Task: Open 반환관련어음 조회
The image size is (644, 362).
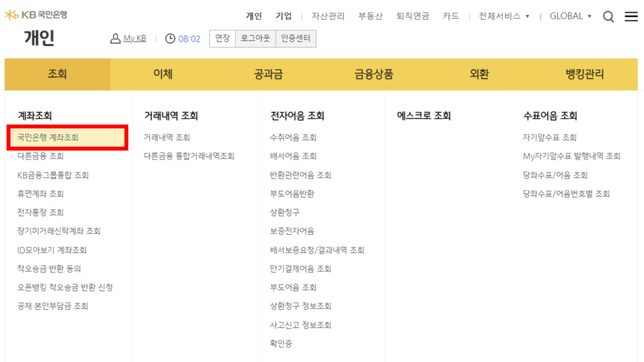Action: (x=300, y=175)
